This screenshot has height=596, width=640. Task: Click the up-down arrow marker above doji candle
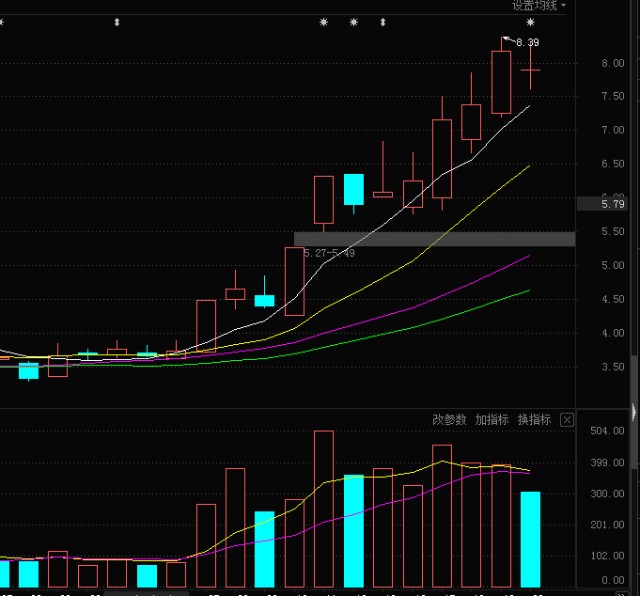[383, 22]
